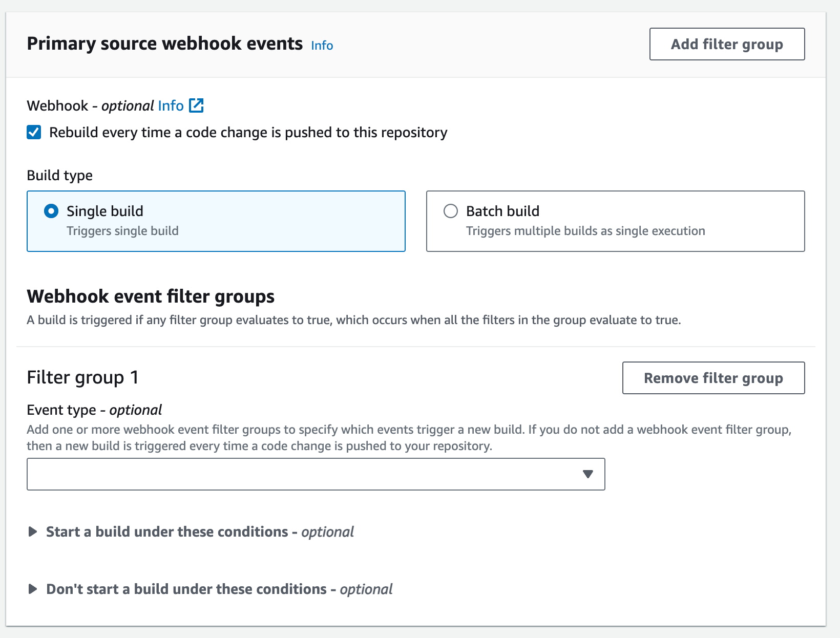The width and height of the screenshot is (840, 638).
Task: Click the Remove filter group button
Action: [713, 378]
